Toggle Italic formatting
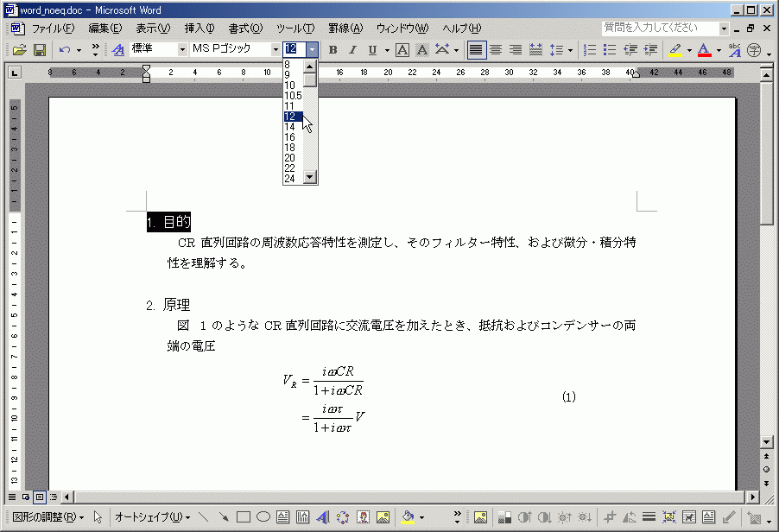This screenshot has width=779, height=532. pos(352,50)
